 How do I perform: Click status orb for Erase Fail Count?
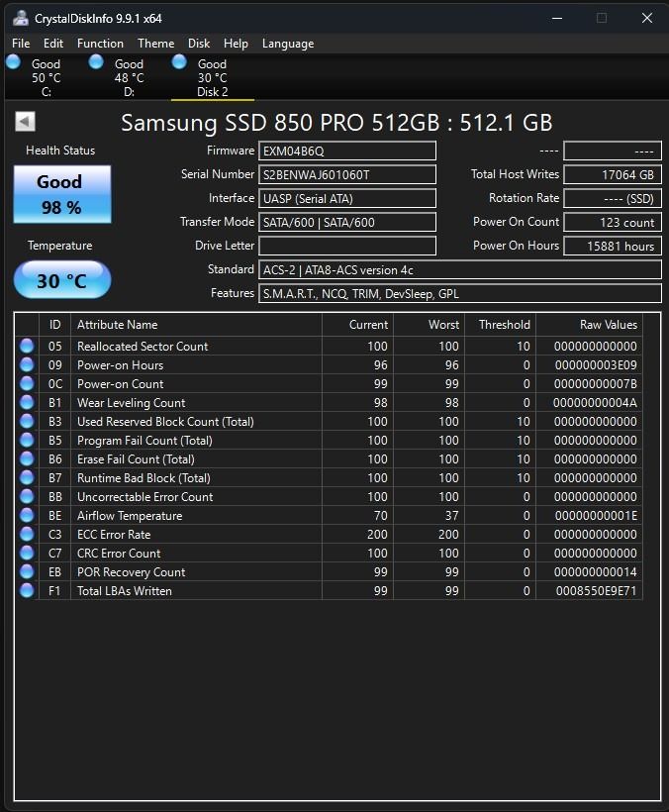point(27,458)
